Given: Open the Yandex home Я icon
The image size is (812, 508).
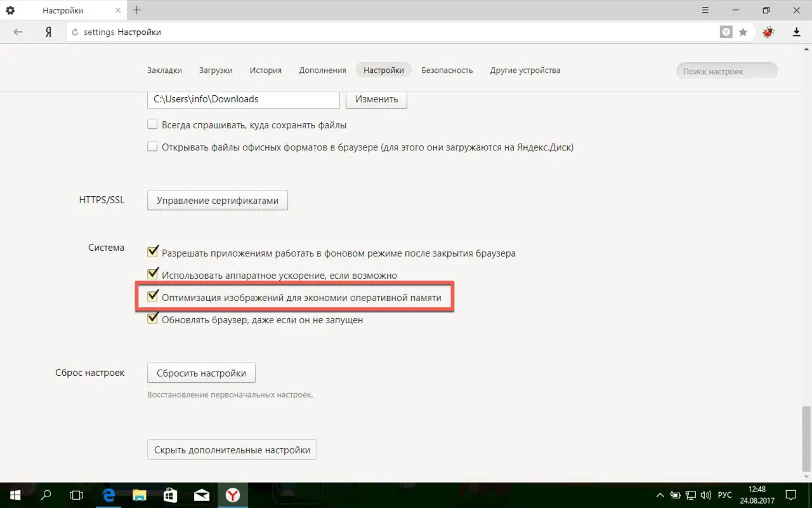Looking at the screenshot, I should (48, 32).
